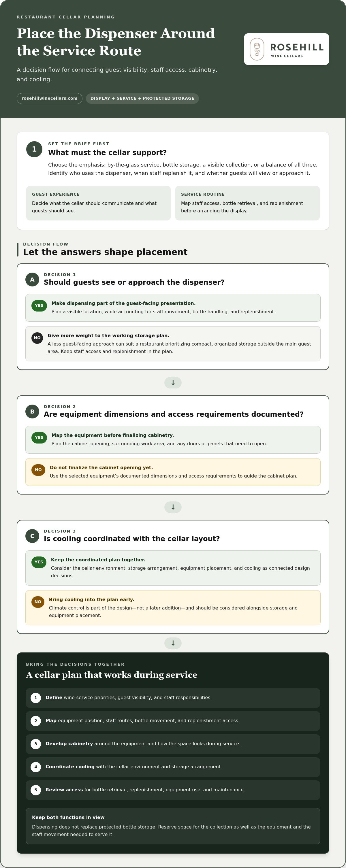Viewport: 346px width, 868px height.
Task: Click the down arrow below Decision 3
Action: click(173, 643)
